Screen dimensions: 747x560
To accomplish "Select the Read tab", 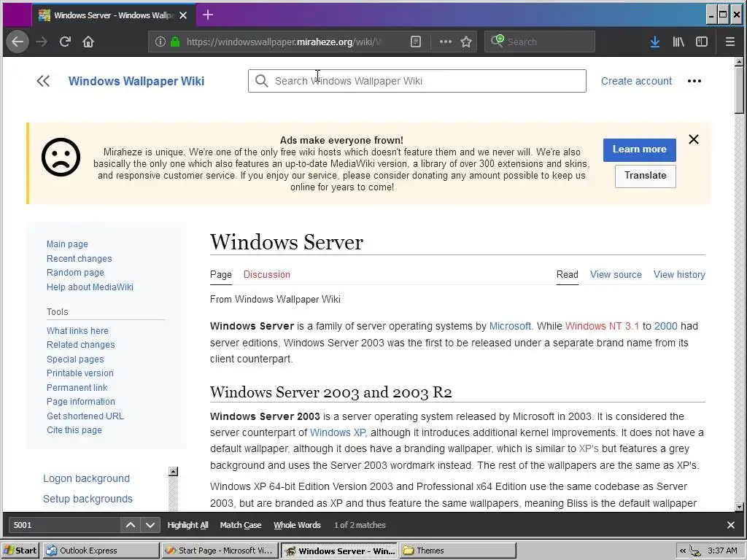I will click(x=568, y=275).
